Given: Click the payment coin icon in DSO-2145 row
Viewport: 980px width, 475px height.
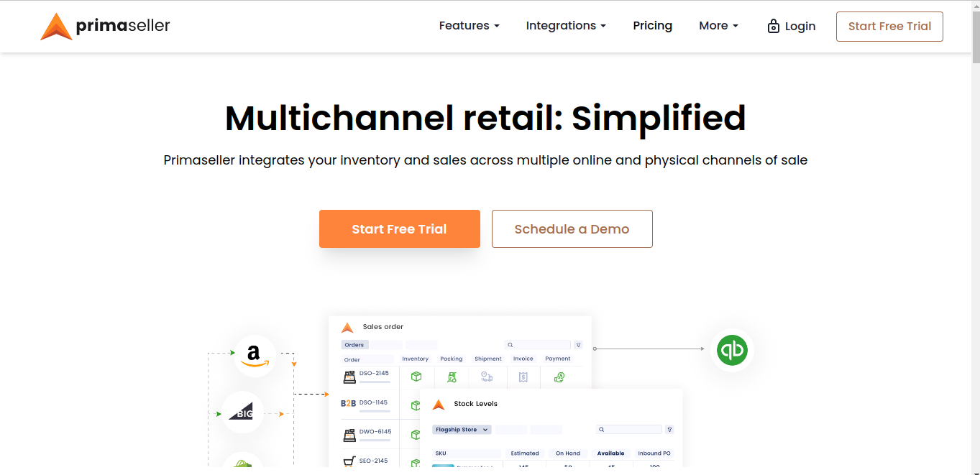Looking at the screenshot, I should tap(559, 377).
